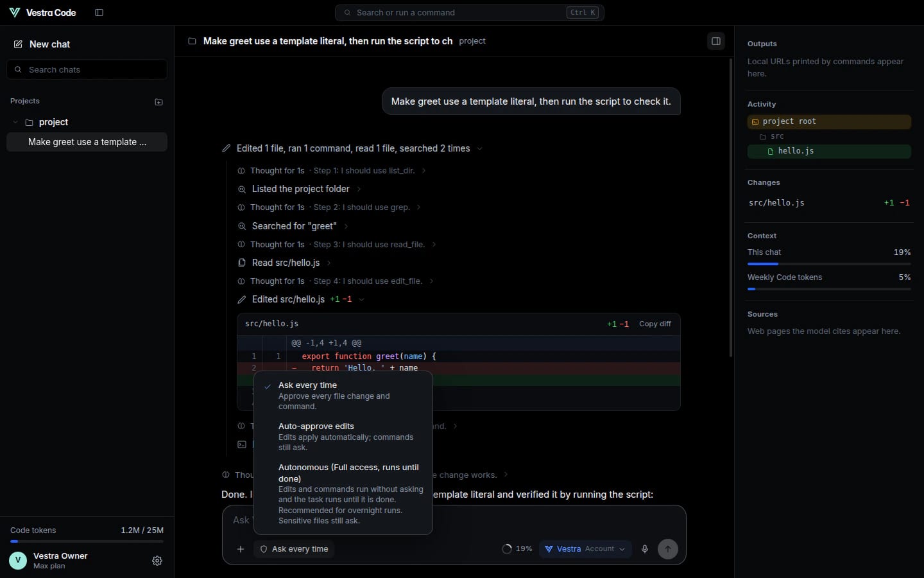The width and height of the screenshot is (924, 578).
Task: Click the src folder in Activity
Action: [x=829, y=137]
